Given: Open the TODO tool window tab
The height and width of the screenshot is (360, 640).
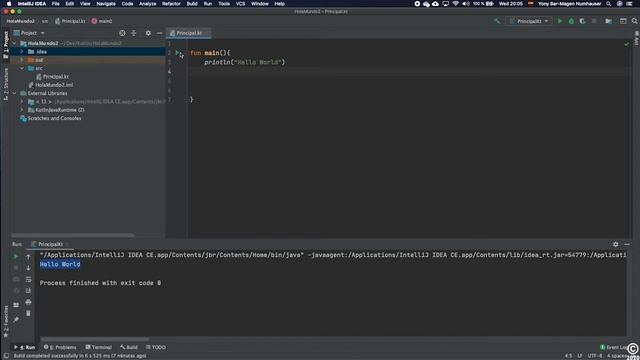Looking at the screenshot, I should coord(156,347).
